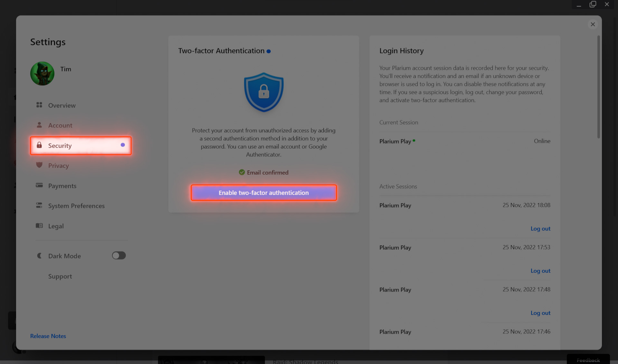Click the 'Login History' heading
618x364 pixels.
(401, 51)
